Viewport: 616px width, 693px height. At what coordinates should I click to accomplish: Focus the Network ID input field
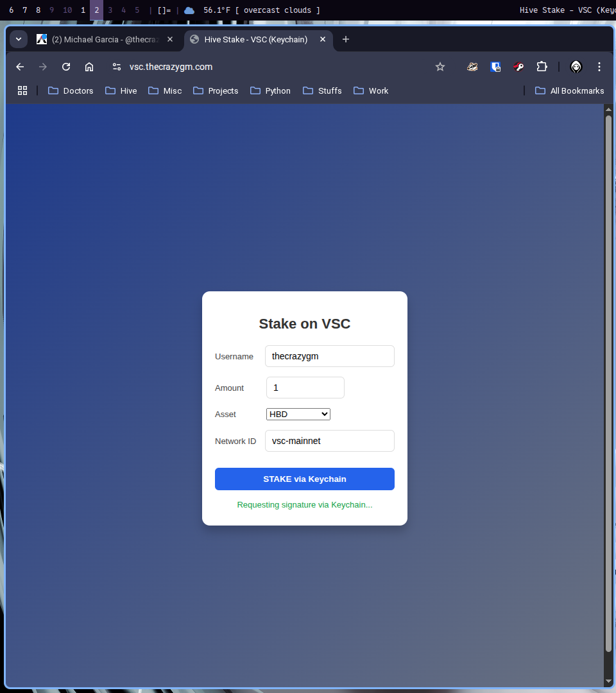(330, 441)
